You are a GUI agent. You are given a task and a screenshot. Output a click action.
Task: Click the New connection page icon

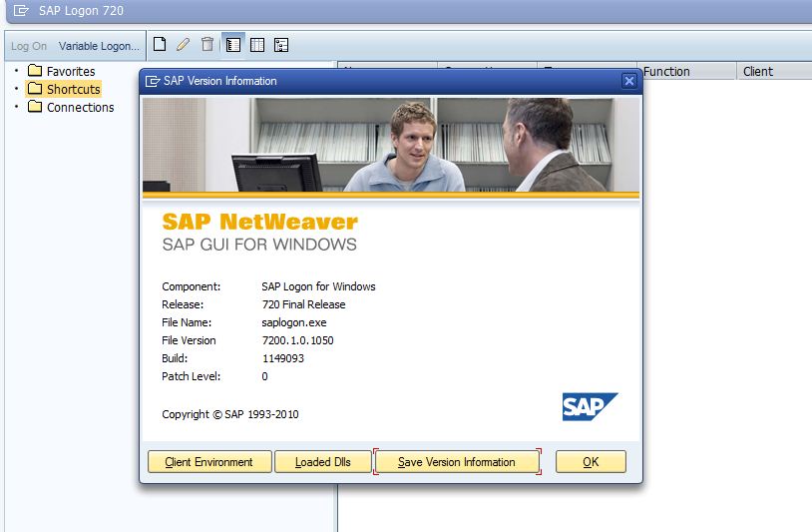[160, 45]
